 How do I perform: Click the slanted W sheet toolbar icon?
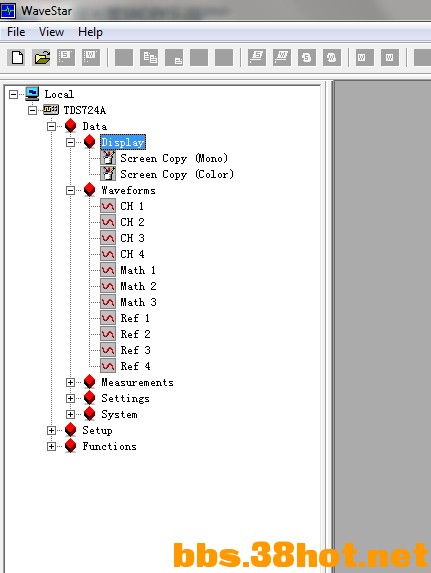(x=282, y=58)
